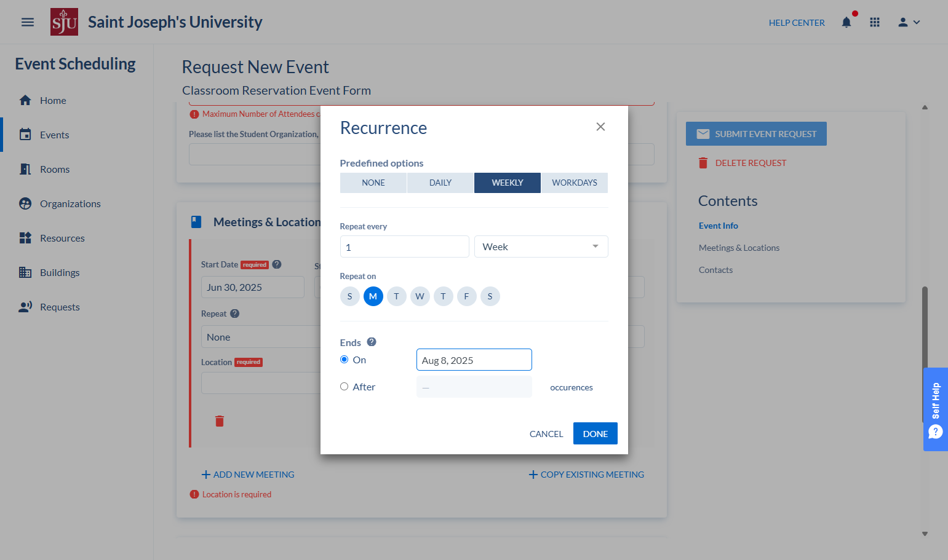Open the user account menu
Screen dimensions: 948x560
point(909,22)
